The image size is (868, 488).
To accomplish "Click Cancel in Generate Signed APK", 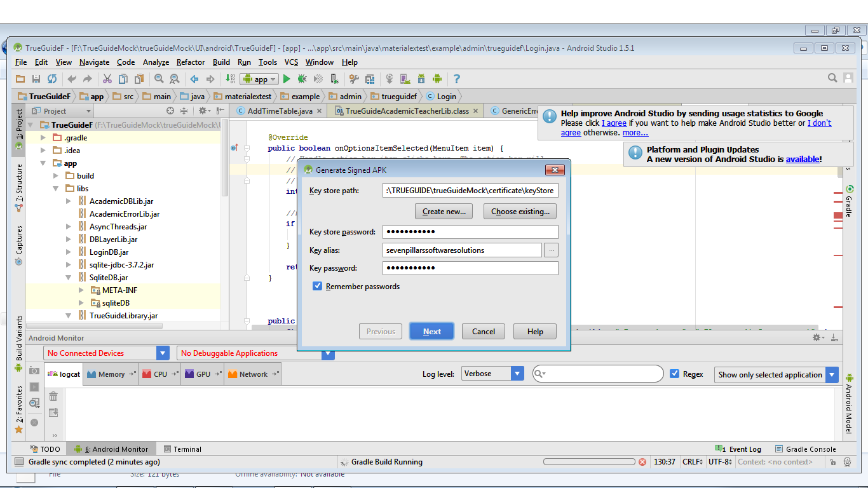I will point(484,331).
